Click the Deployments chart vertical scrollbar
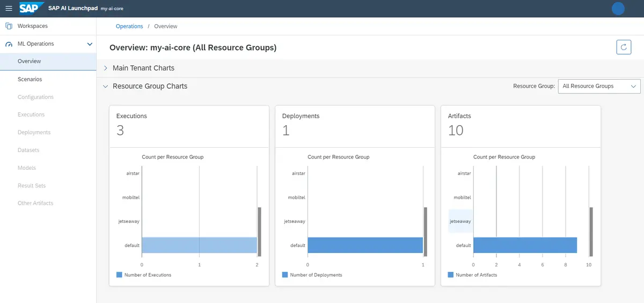Image resolution: width=644 pixels, height=303 pixels. coord(425,232)
